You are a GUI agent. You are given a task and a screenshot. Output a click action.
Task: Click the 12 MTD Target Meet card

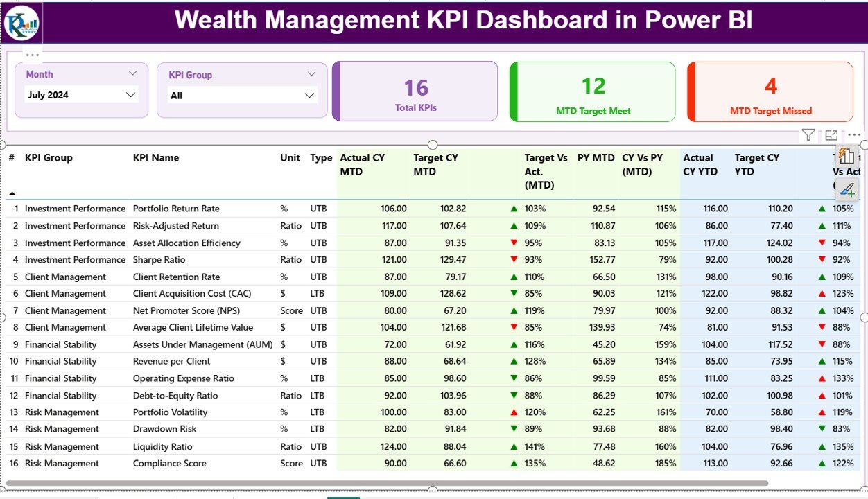[x=592, y=91]
